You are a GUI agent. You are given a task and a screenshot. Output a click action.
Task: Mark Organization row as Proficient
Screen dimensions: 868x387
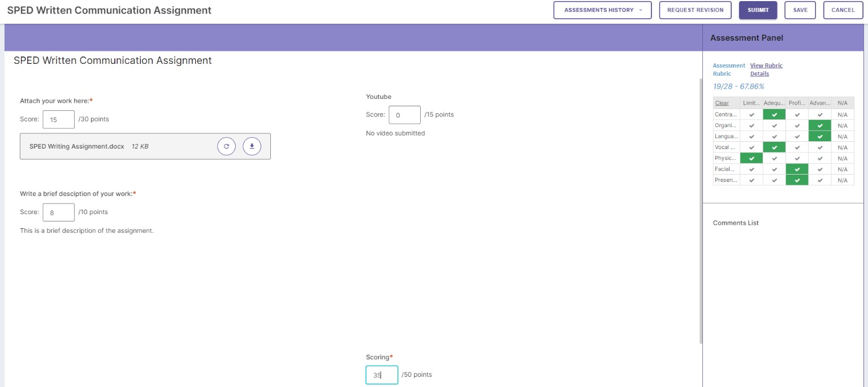point(797,125)
